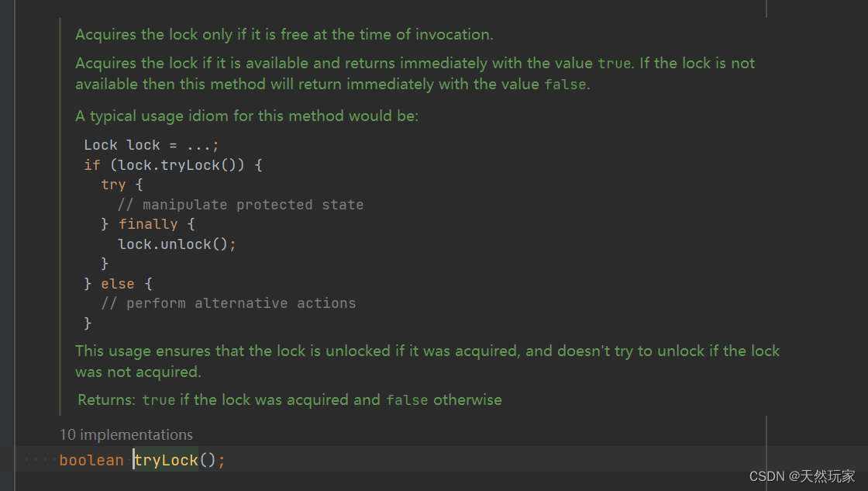Click the semicolon after tryLock()
868x491 pixels.
pos(222,460)
